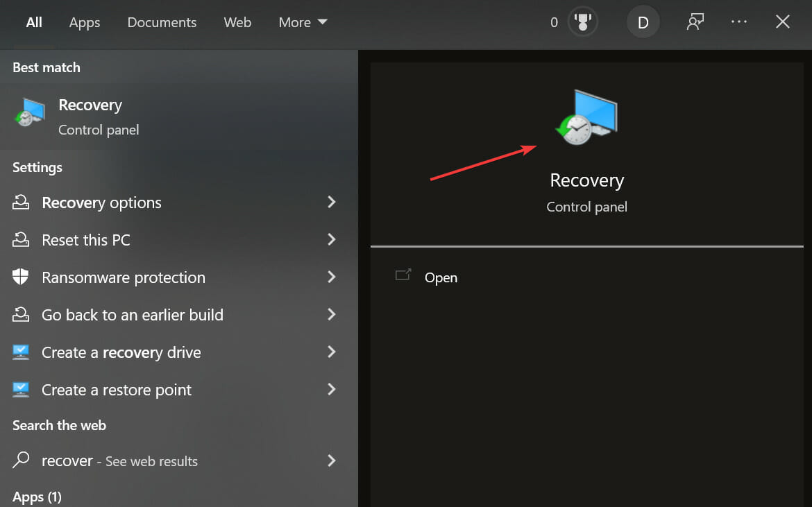Switch to the Documents filter tab
The image size is (812, 507).
point(162,22)
